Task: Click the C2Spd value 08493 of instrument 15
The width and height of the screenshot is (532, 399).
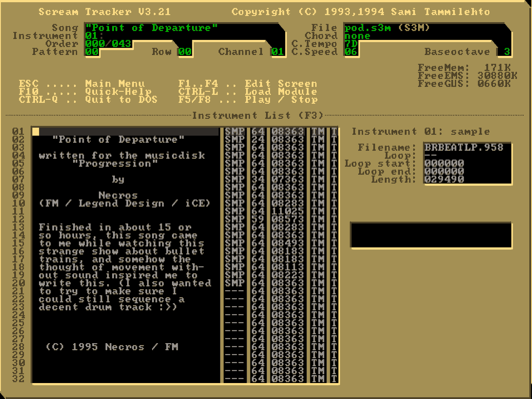Action: [x=288, y=243]
